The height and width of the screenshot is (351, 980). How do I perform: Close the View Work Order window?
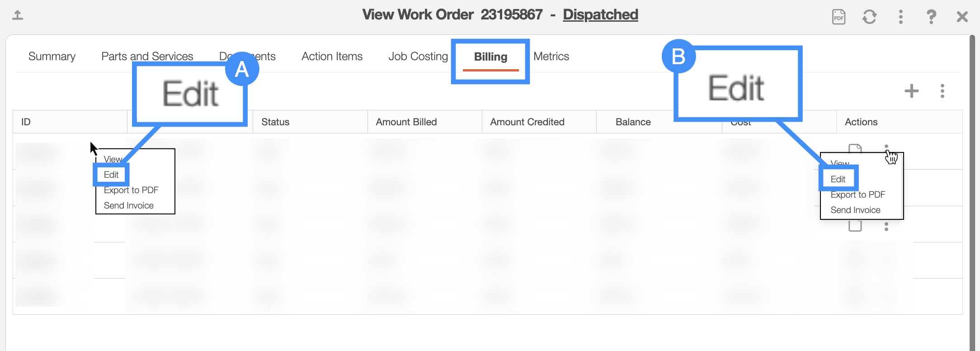[x=962, y=17]
